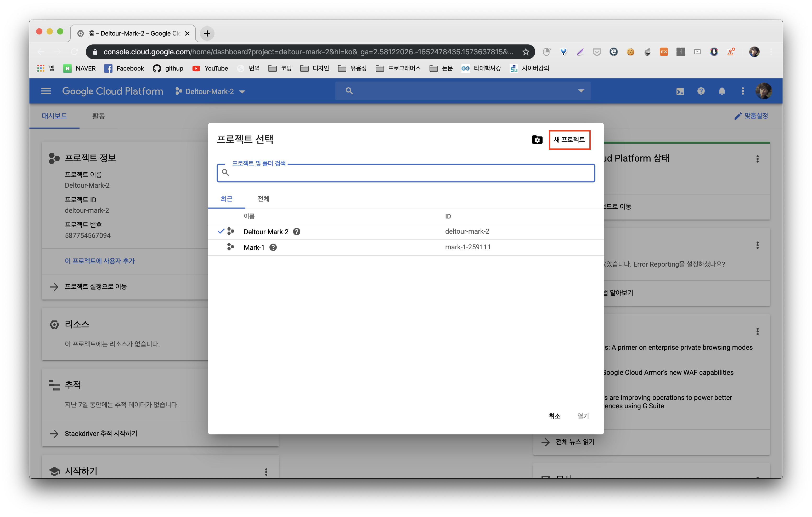This screenshot has width=812, height=517.
Task: Click help icon next to Deltour-Mark-2
Action: [x=296, y=232]
